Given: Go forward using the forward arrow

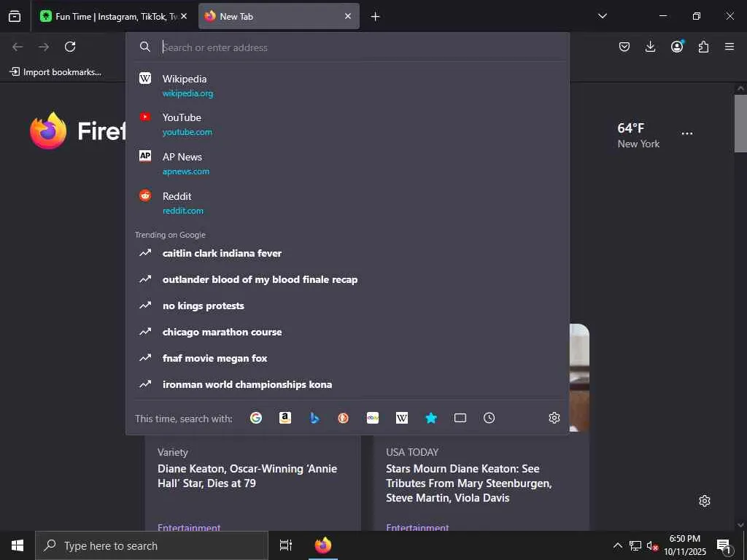Looking at the screenshot, I should pos(44,47).
